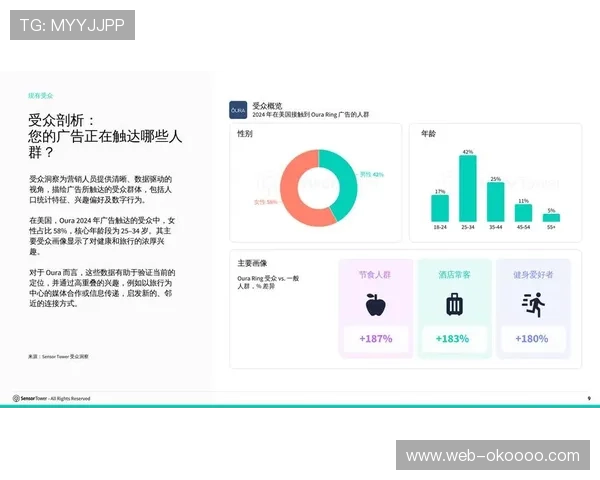The height and width of the screenshot is (480, 600).
Task: Click the 5% bar value label
Action: pyautogui.click(x=551, y=211)
